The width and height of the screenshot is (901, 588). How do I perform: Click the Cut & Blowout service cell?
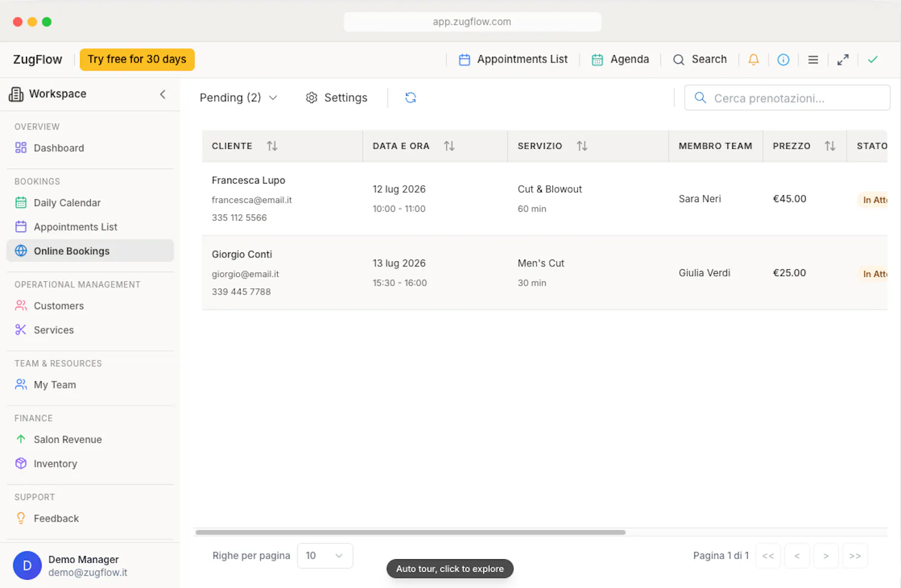(x=588, y=199)
